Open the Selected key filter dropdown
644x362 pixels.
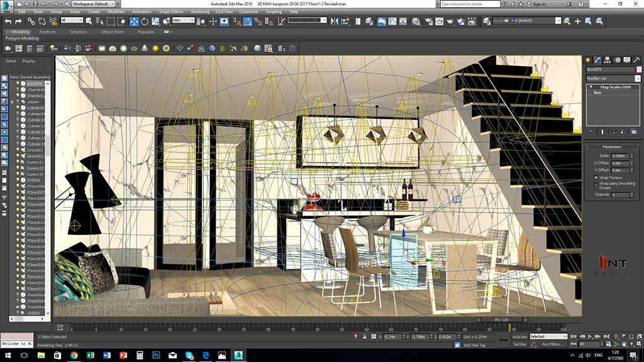click(548, 337)
